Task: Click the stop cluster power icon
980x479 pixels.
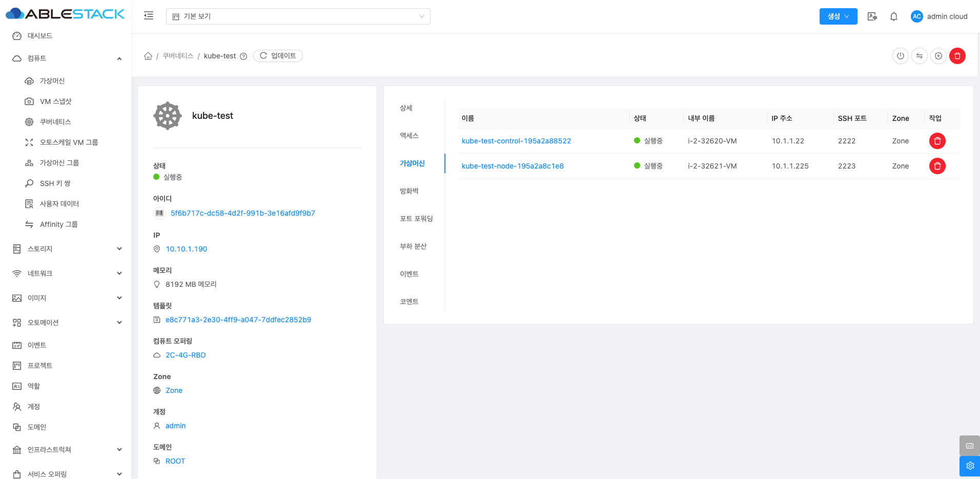Action: click(900, 56)
